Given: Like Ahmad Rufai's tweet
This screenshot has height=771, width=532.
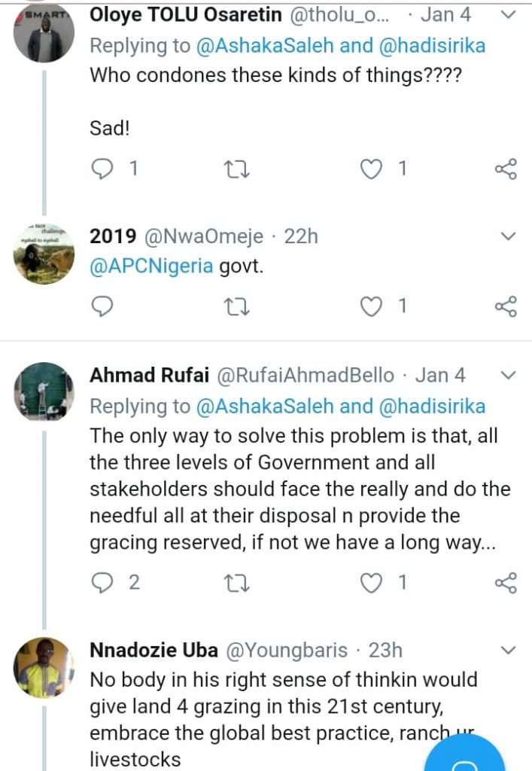Looking at the screenshot, I should point(372,582).
